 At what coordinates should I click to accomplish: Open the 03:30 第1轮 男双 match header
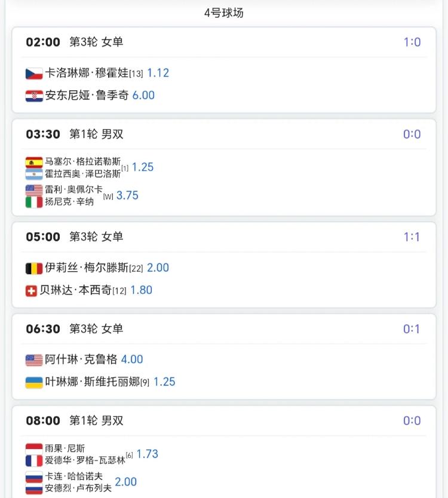click(223, 134)
